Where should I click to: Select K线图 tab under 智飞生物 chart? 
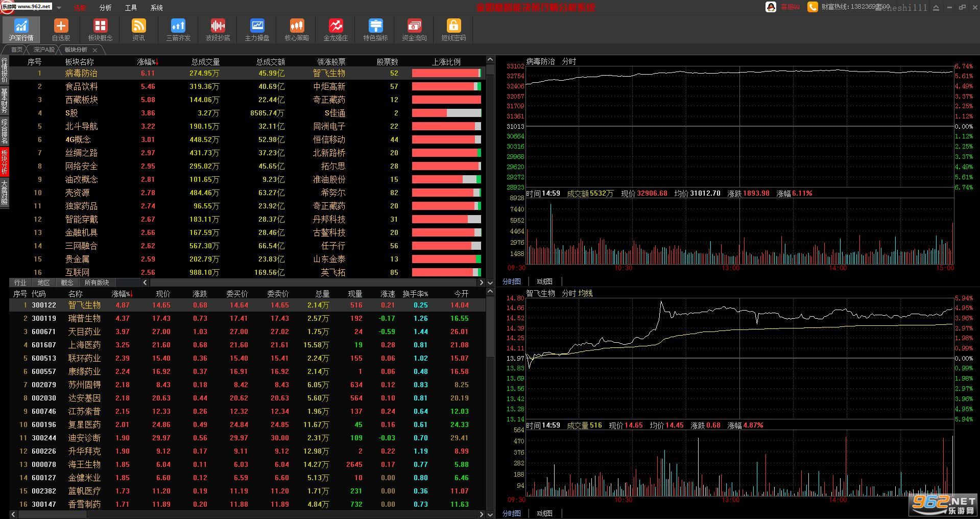pos(544,513)
